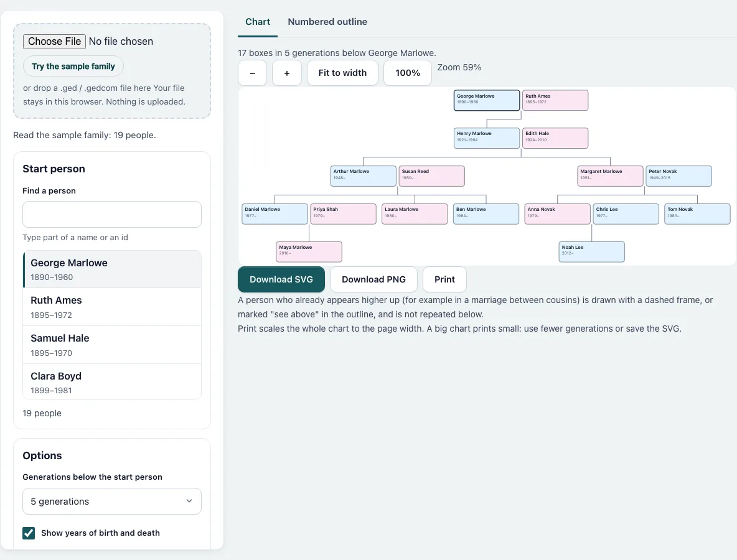This screenshot has height=560, width=737.
Task: Select the Peter Novak chart box
Action: click(678, 176)
